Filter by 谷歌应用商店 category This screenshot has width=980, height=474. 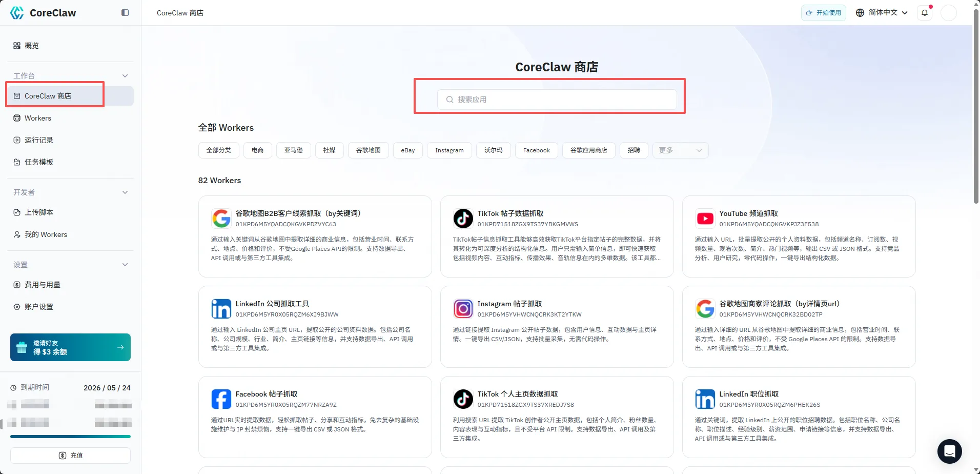(588, 150)
